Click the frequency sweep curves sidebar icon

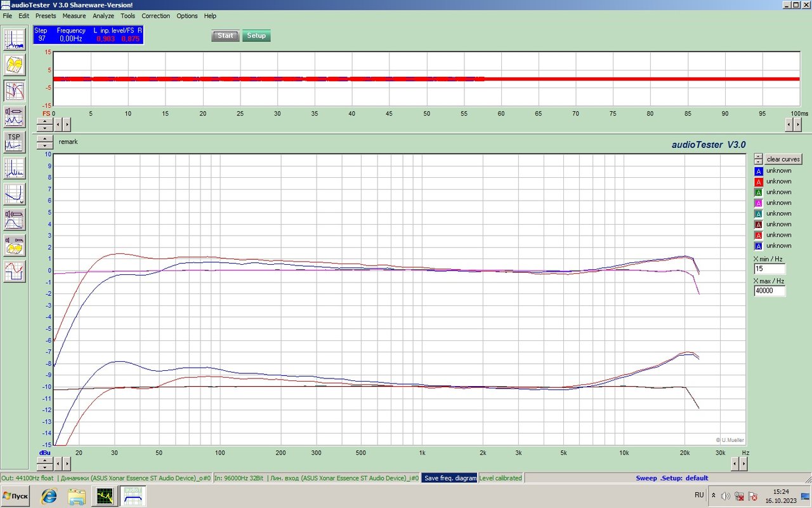pos(14,90)
